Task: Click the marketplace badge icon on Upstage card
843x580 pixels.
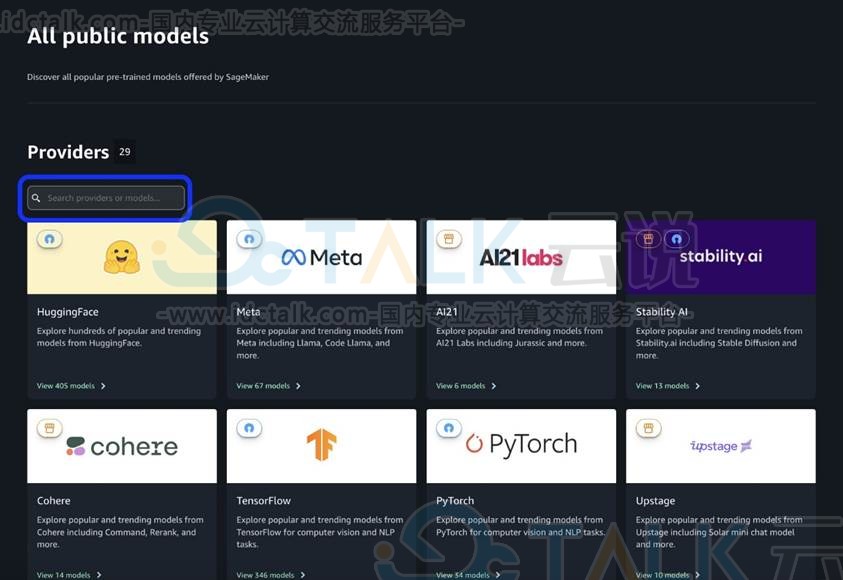Action: (x=648, y=428)
